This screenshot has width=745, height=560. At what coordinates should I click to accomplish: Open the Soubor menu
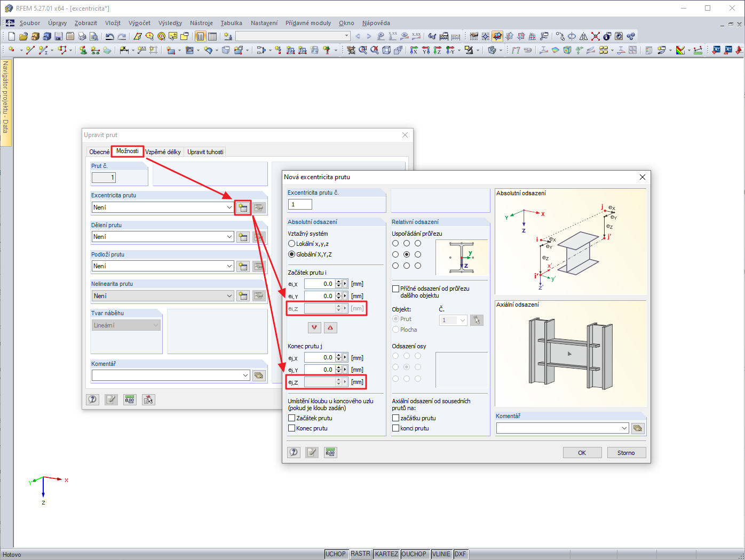(30, 23)
